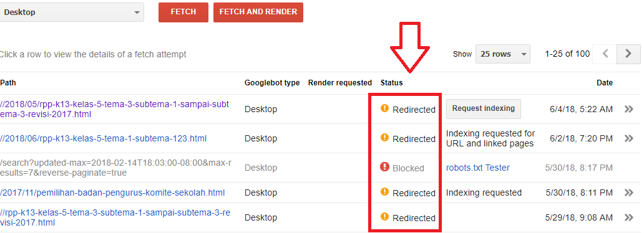
Task: Click the orange warning icon in first row
Action: click(x=384, y=108)
